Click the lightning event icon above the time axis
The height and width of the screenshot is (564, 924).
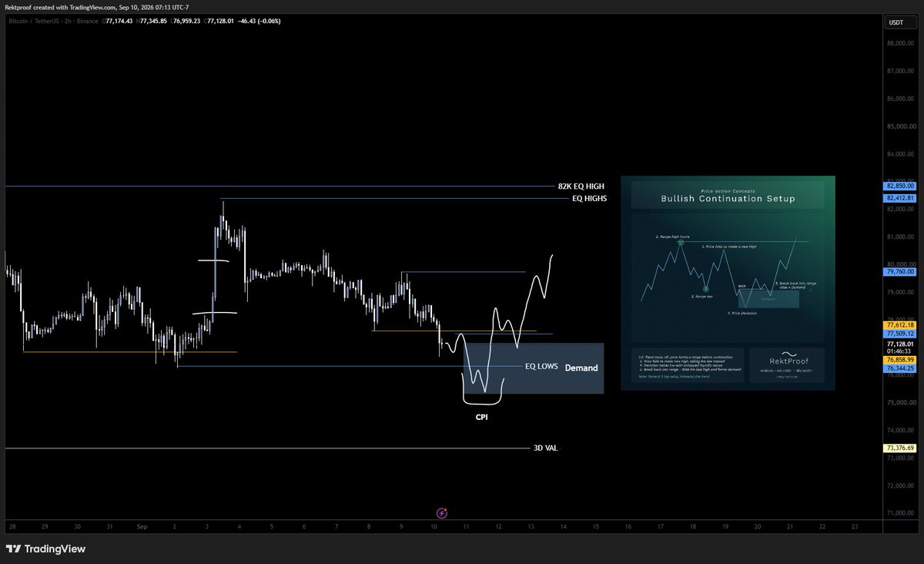point(442,512)
